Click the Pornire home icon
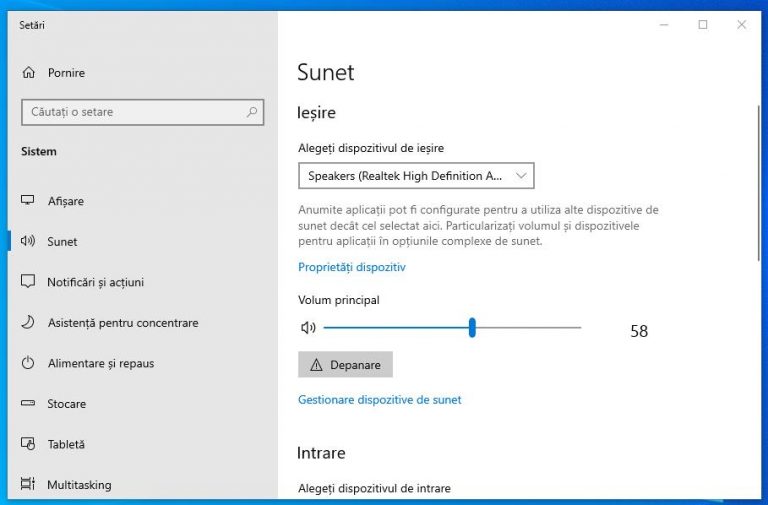 click(x=28, y=73)
